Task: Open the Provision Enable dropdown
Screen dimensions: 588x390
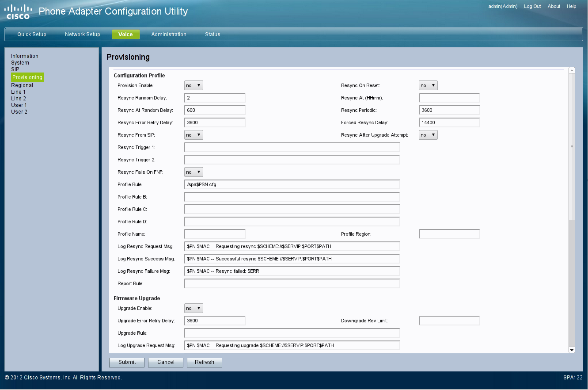Action: tap(193, 85)
